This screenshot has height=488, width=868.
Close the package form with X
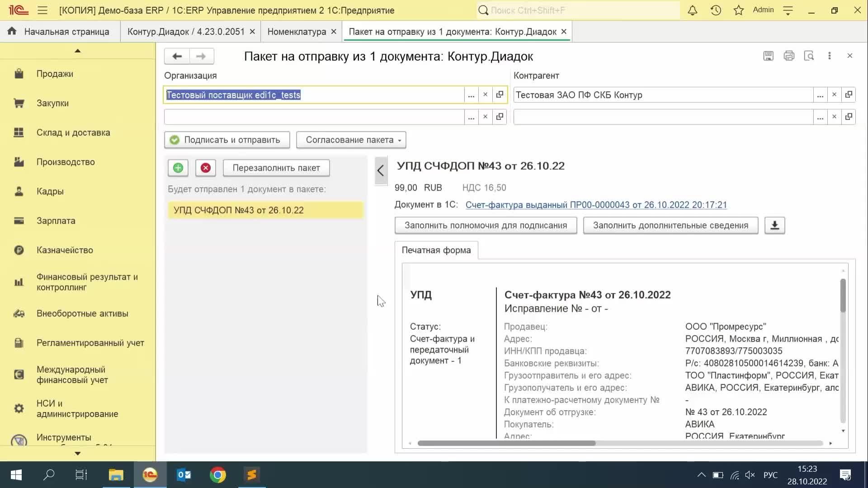(850, 56)
